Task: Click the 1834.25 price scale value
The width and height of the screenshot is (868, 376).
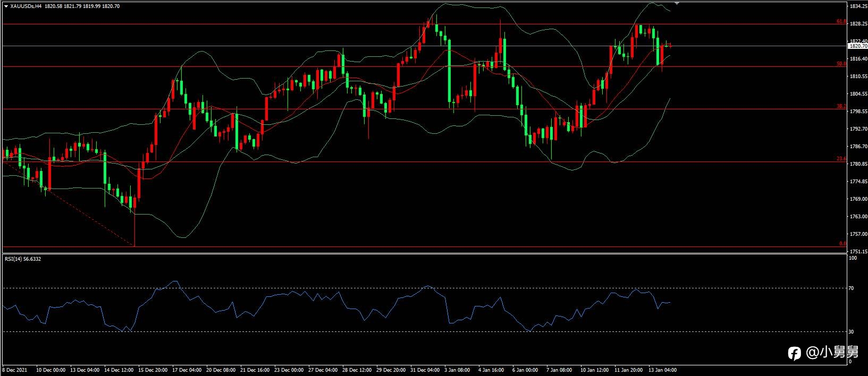Action: 858,6
